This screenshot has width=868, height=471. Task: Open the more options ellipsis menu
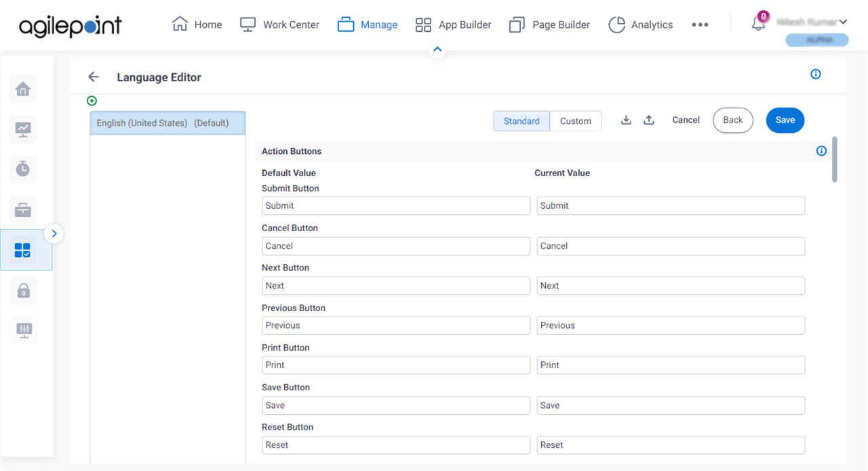[700, 24]
